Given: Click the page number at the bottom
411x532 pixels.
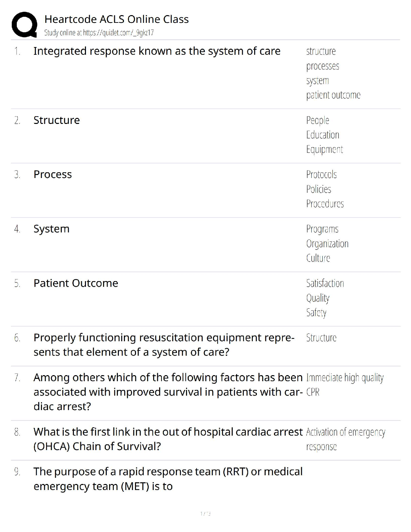Looking at the screenshot, I should (x=205, y=514).
